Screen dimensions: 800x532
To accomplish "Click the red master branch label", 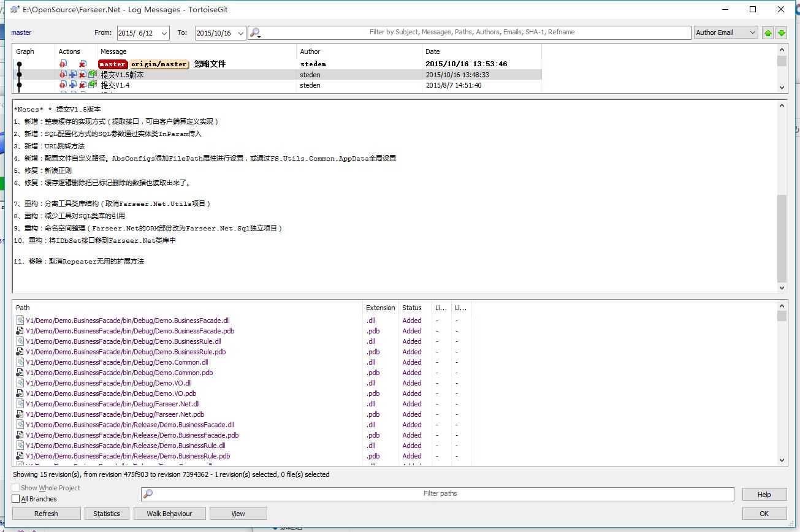I will tap(113, 64).
